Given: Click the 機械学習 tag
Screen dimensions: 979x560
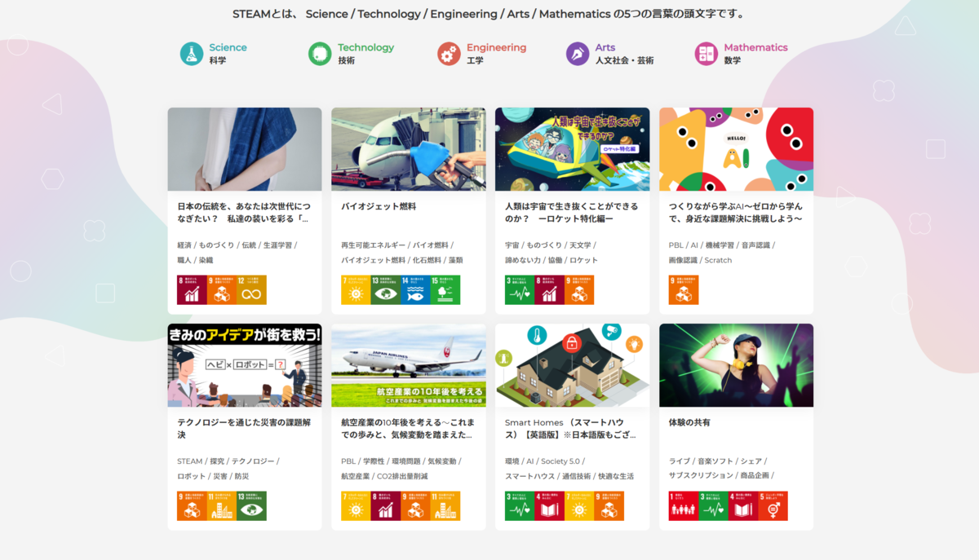Looking at the screenshot, I should pyautogui.click(x=720, y=245).
